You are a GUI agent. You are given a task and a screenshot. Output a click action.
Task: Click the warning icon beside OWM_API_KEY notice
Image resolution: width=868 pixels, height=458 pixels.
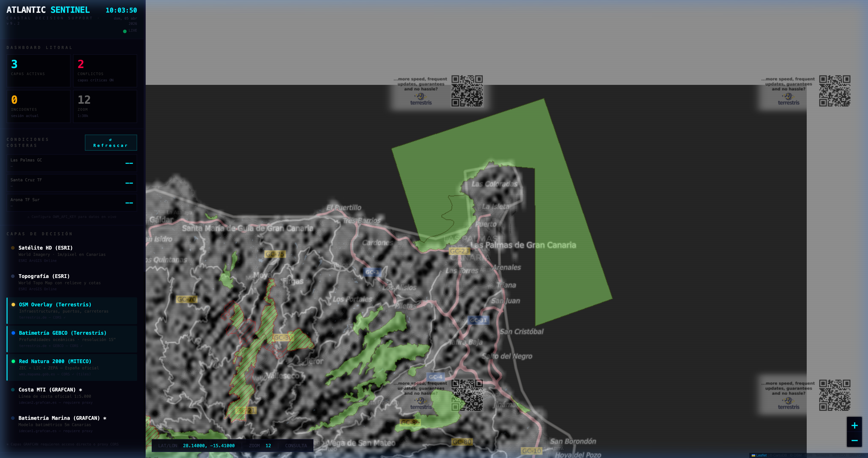click(x=28, y=216)
